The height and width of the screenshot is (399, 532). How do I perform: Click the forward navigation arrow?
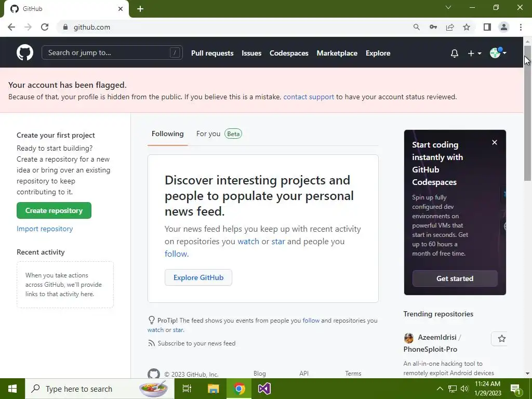click(28, 27)
